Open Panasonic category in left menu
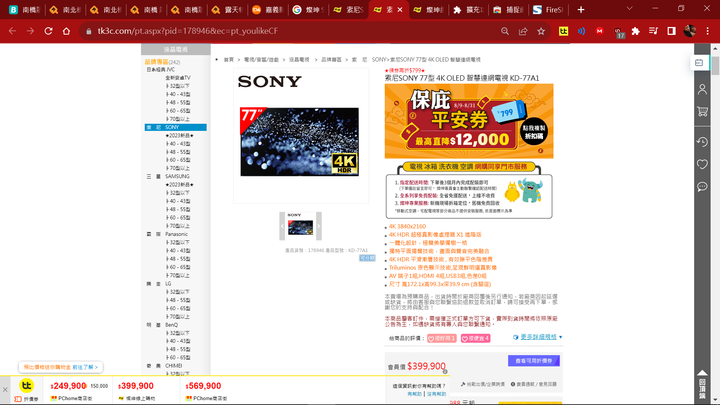The width and height of the screenshot is (720, 405). point(176,234)
